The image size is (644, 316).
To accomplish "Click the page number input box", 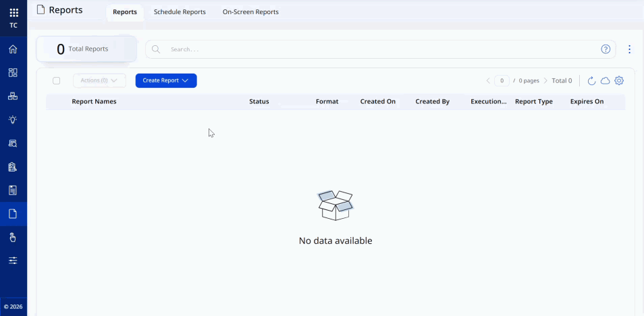I will [502, 80].
